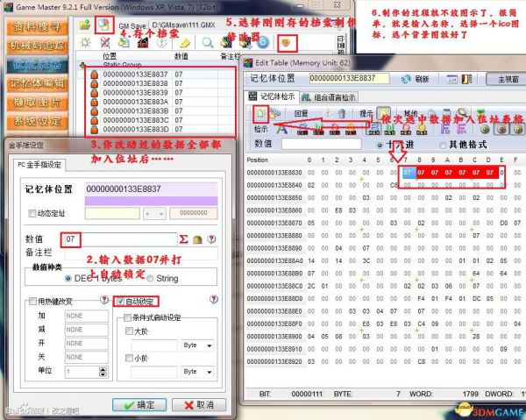Select the String radio button
Image resolution: width=526 pixels, height=420 pixels.
pyautogui.click(x=150, y=279)
